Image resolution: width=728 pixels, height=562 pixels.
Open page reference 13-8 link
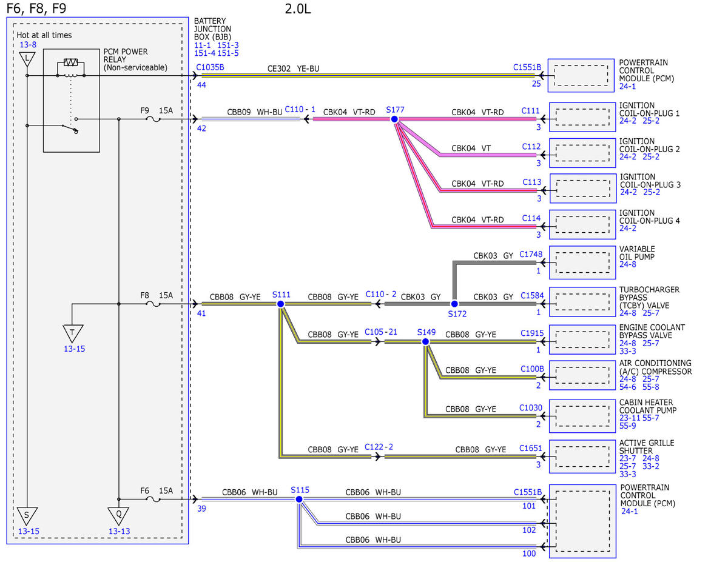(x=26, y=45)
